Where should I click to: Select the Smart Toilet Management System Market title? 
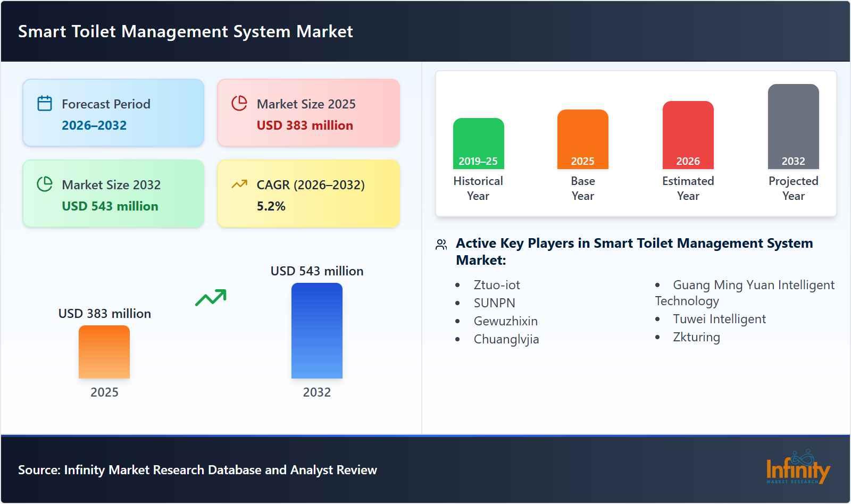[x=185, y=31]
